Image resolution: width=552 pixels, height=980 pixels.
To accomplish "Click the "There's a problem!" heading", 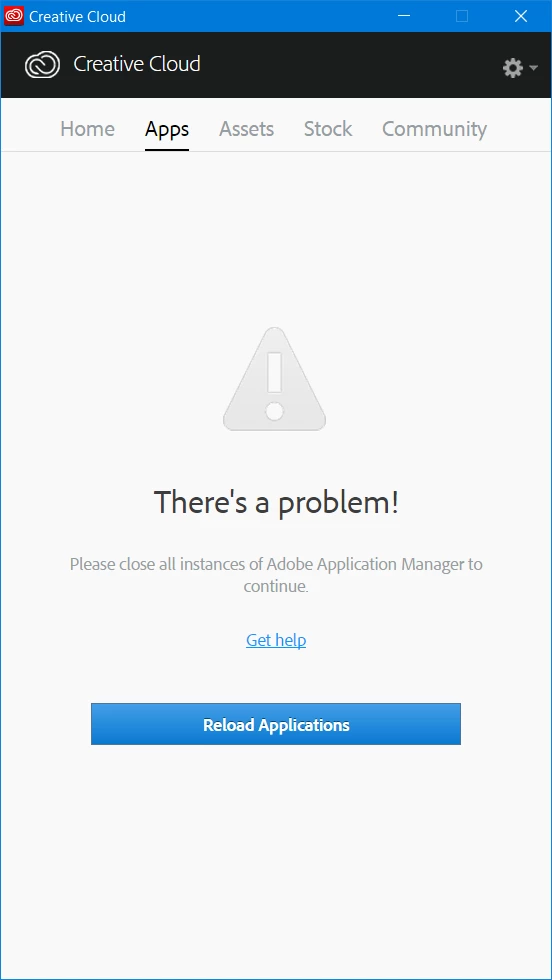I will (x=276, y=502).
